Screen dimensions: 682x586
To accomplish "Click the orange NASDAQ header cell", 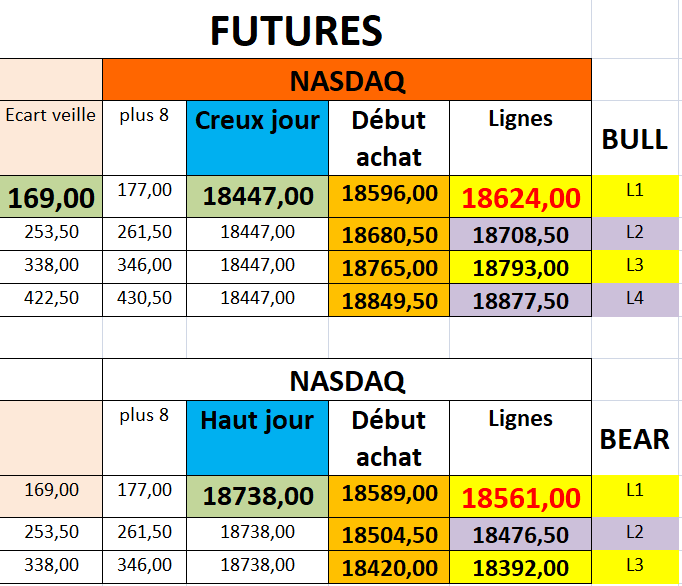I will pos(346,80).
